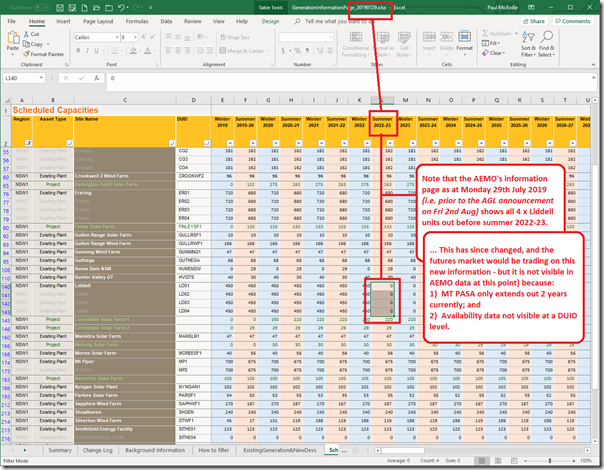
Task: Expand the Merge & Center dropdown
Action: 268,51
